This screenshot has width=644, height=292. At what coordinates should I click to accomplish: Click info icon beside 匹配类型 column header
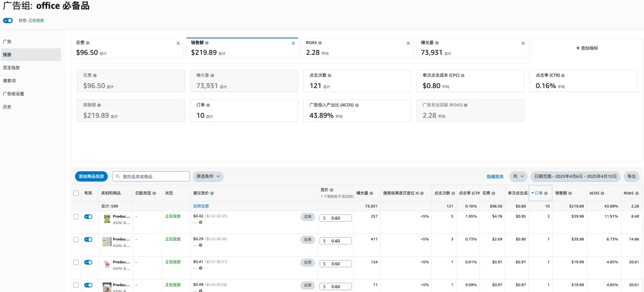click(x=154, y=193)
